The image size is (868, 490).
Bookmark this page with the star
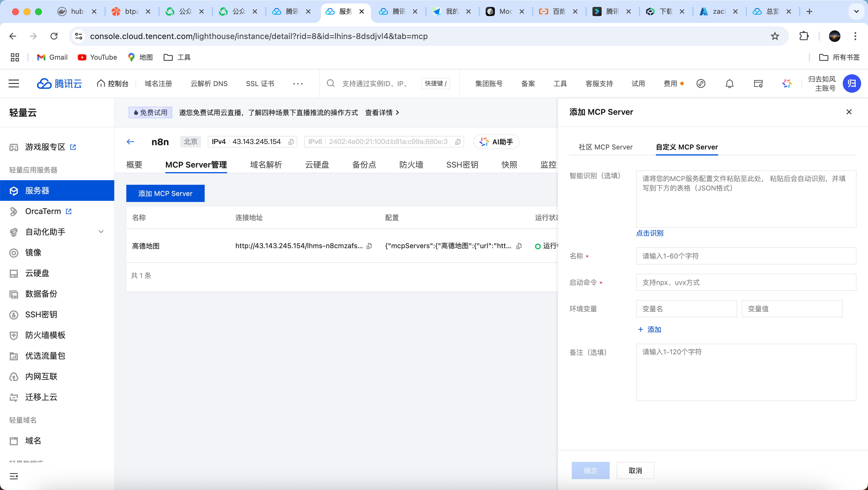click(x=775, y=36)
